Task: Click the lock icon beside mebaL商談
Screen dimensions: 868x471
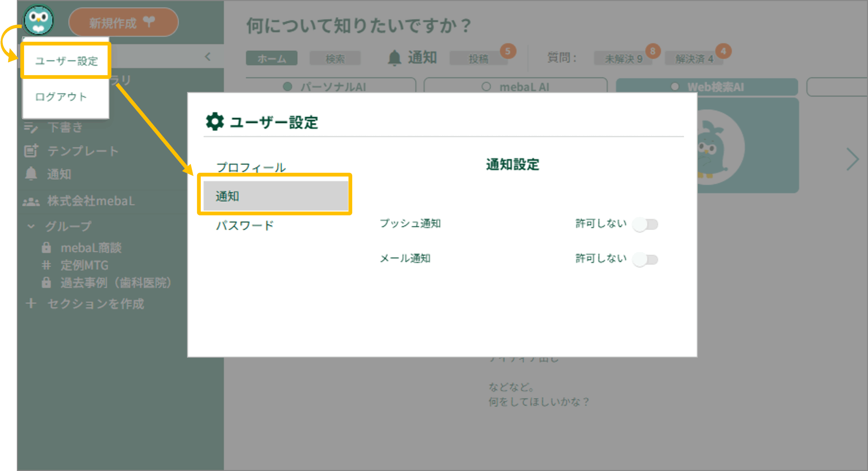Action: 46,248
